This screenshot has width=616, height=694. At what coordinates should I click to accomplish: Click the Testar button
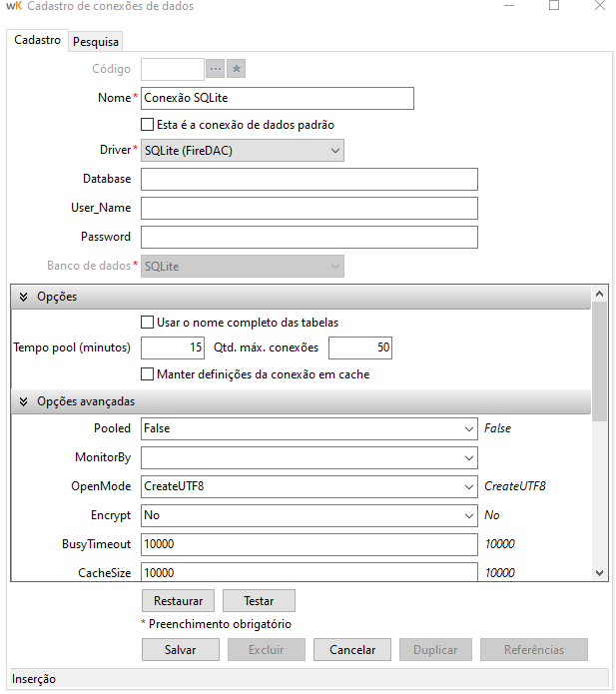pos(259,601)
